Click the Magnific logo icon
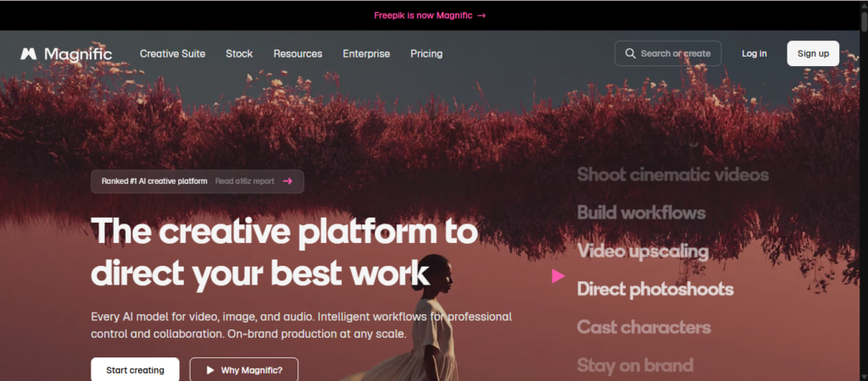Viewport: 868px width, 381px height. point(29,53)
